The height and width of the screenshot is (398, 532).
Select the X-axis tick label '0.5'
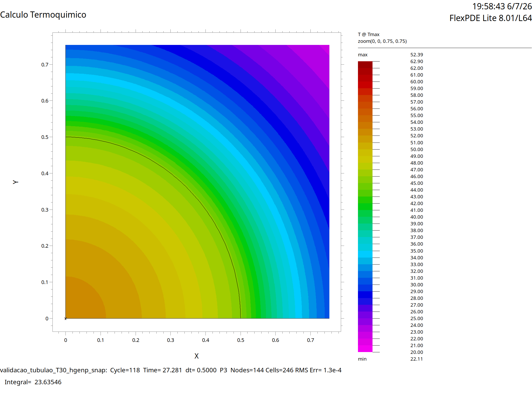point(241,340)
